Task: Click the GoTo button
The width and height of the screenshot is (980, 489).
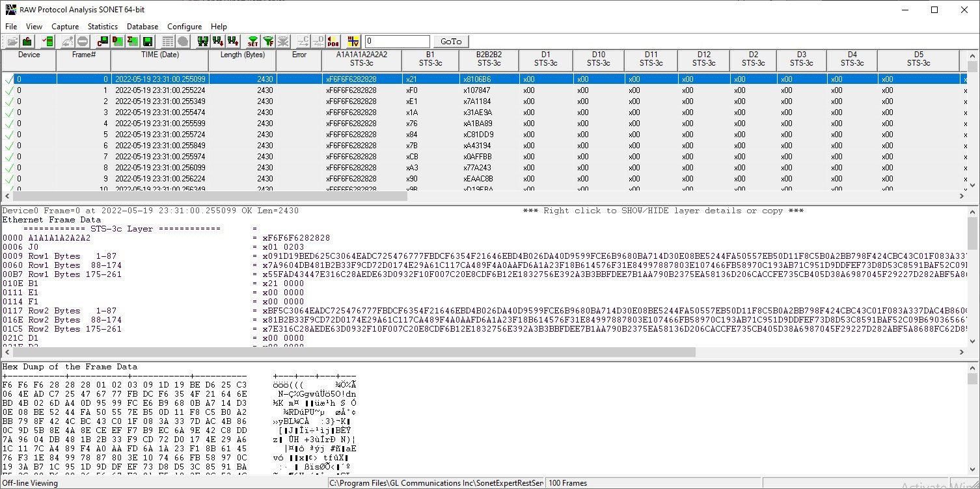Action: [451, 42]
